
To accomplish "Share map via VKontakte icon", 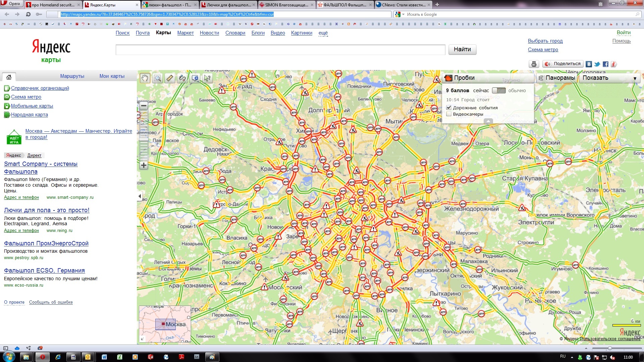I will [589, 64].
